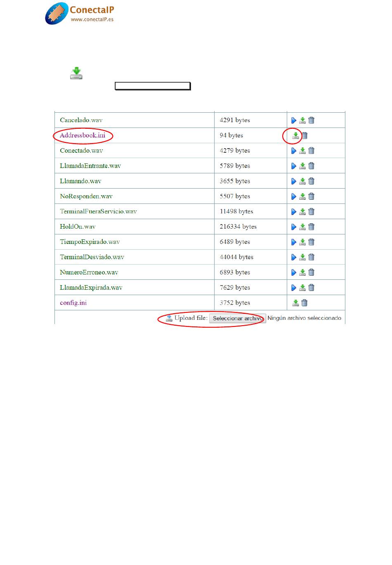This screenshot has width=392, height=565.
Task: Download the TerminalDesviado.wav file
Action: (302, 257)
